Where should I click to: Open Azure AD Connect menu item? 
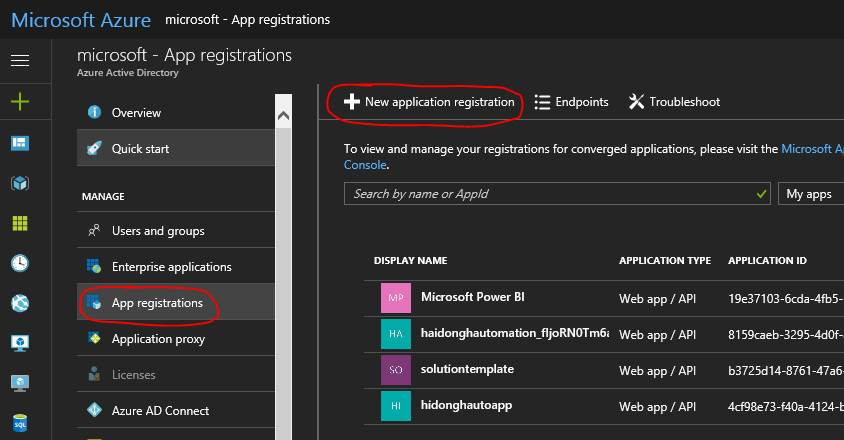coord(176,410)
